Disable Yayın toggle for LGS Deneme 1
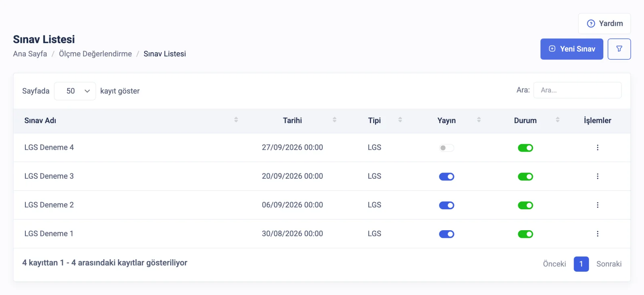Image resolution: width=644 pixels, height=295 pixels. (446, 234)
